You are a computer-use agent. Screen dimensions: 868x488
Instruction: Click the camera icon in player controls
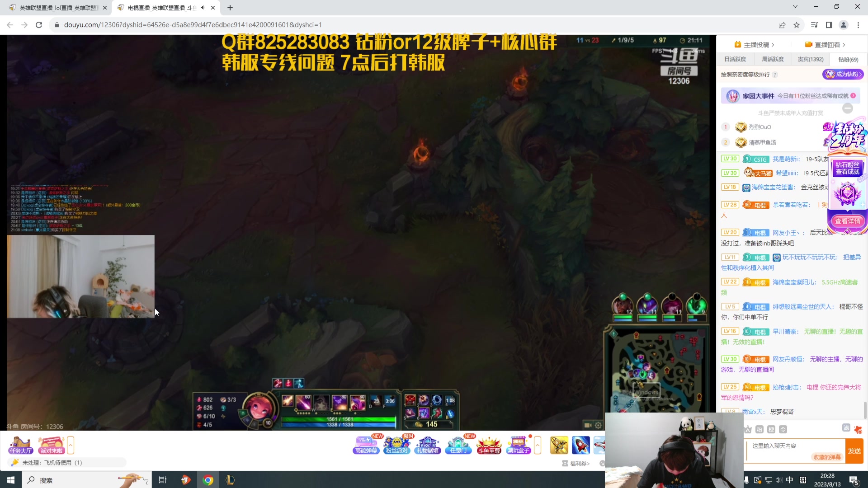pos(588,425)
